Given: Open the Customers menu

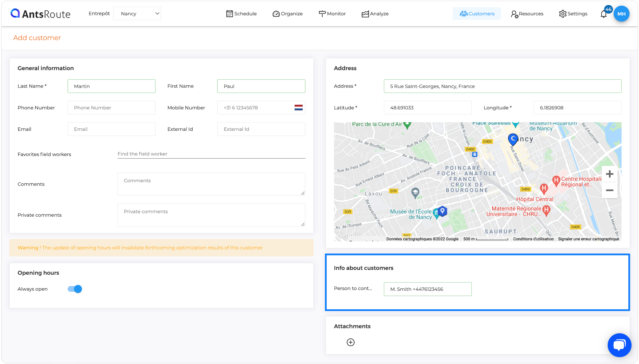Looking at the screenshot, I should tap(477, 14).
